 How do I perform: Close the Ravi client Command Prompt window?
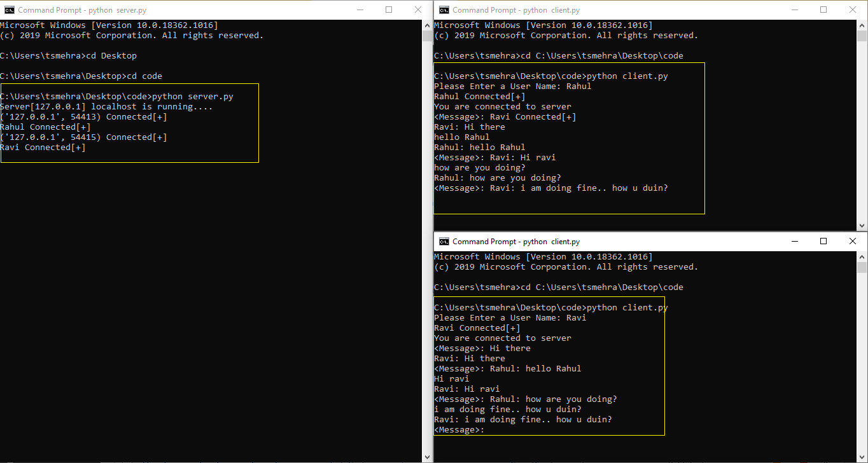[x=853, y=242]
